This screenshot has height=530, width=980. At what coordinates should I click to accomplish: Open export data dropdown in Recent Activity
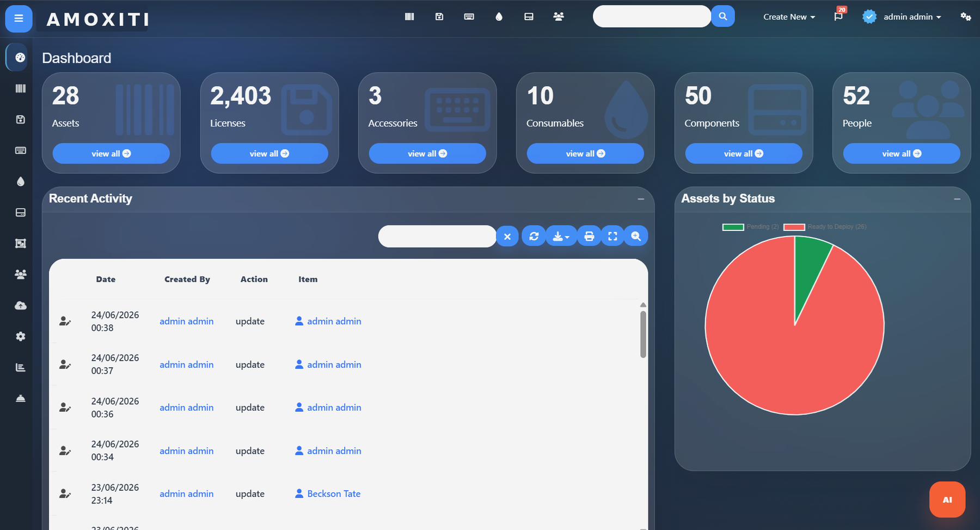[x=561, y=236]
